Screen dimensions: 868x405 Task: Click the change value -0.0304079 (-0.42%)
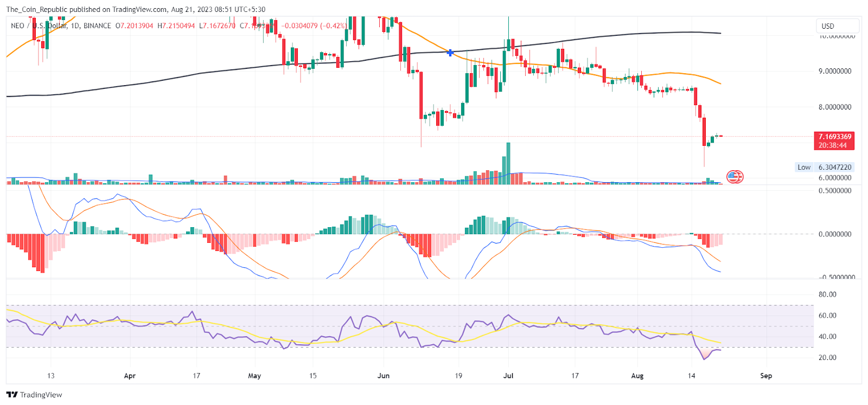(314, 25)
